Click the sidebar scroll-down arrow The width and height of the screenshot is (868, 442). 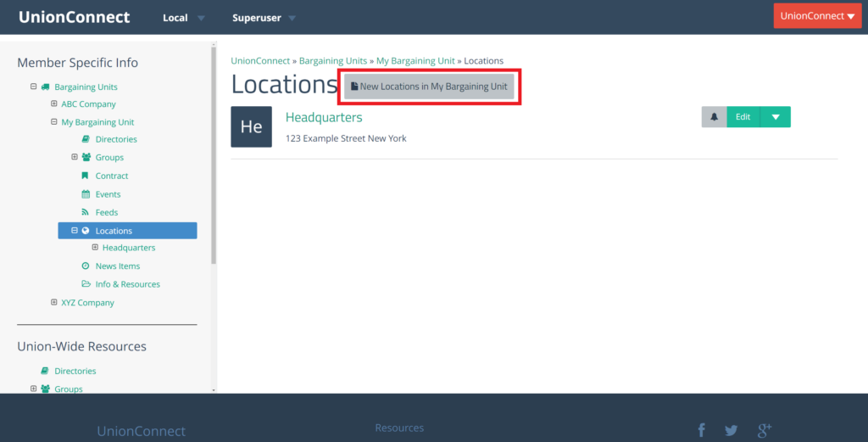click(214, 390)
